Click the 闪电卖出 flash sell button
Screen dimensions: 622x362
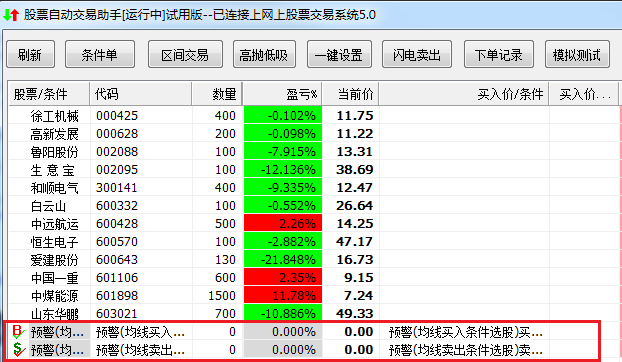(417, 54)
